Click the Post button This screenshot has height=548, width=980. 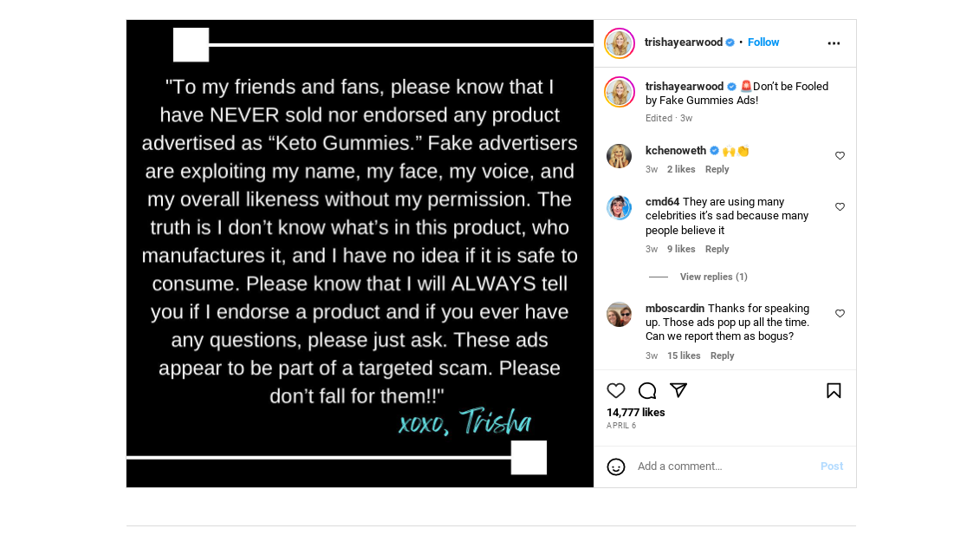pos(831,466)
